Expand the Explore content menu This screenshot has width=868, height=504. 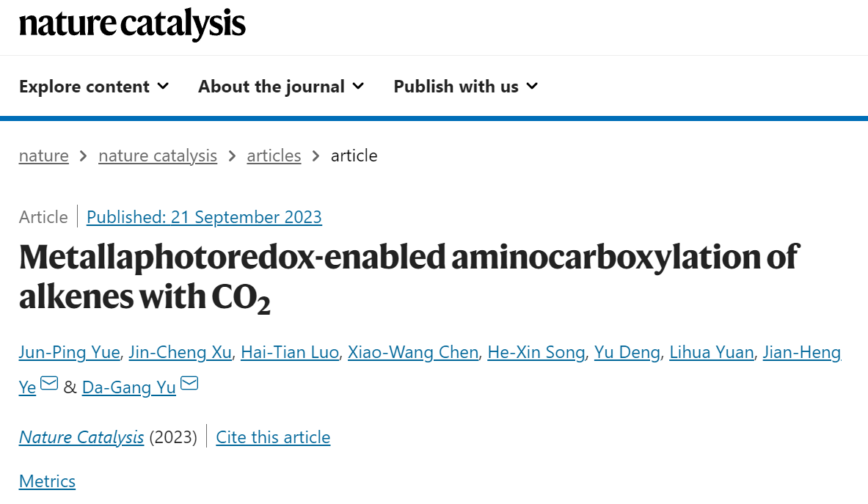[x=94, y=87]
